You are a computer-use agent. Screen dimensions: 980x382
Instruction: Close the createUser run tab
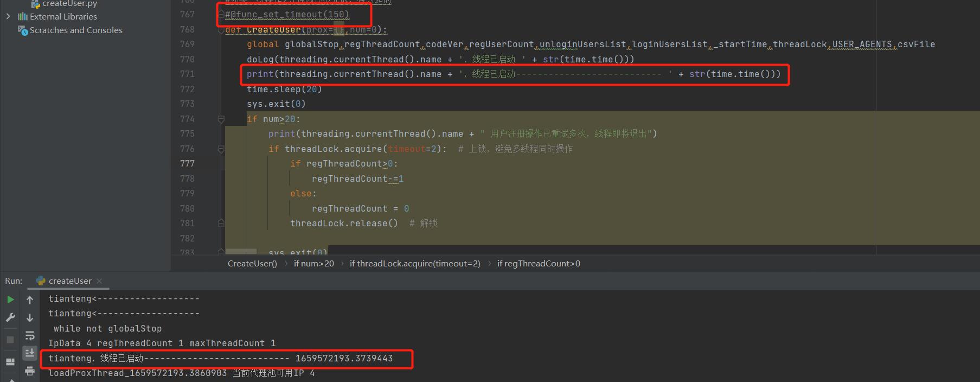(x=99, y=281)
